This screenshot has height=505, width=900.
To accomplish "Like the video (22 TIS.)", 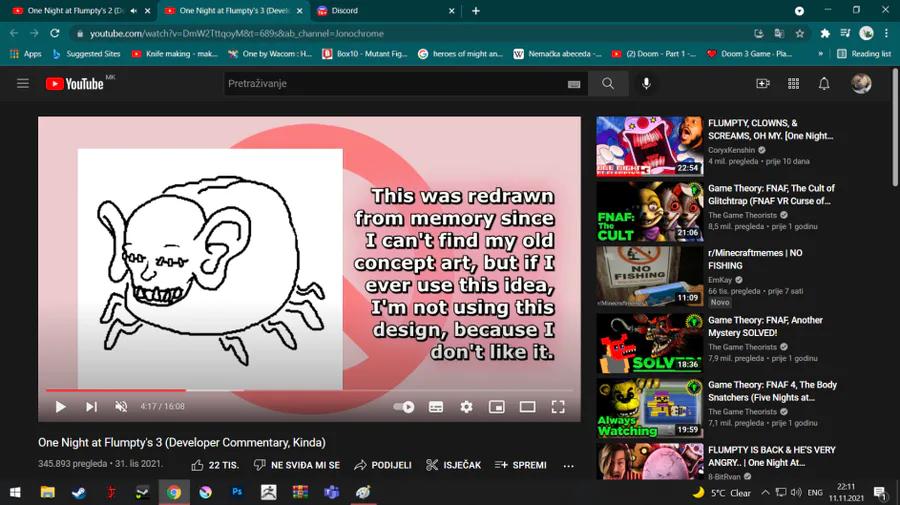I will [x=215, y=465].
